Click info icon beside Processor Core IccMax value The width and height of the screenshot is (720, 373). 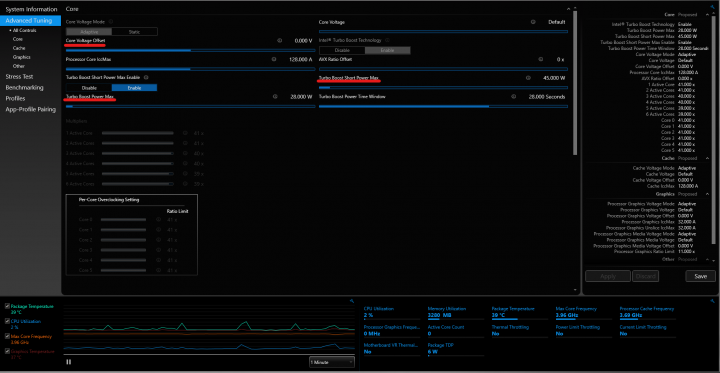(274, 59)
